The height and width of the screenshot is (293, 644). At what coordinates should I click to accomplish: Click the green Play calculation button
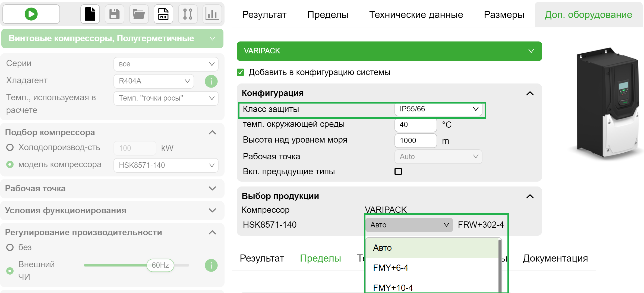[31, 14]
